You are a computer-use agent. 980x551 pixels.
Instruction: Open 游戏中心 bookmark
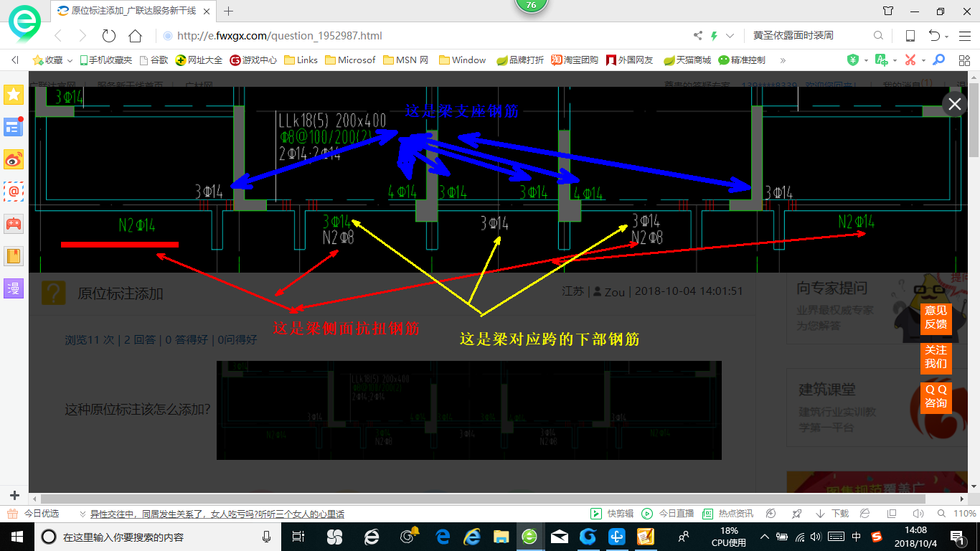click(253, 60)
